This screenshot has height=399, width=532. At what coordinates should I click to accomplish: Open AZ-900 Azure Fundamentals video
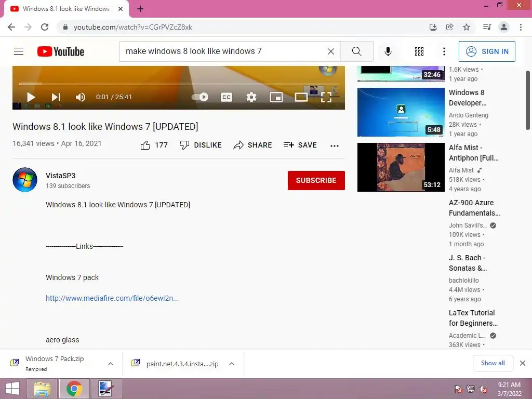point(474,208)
